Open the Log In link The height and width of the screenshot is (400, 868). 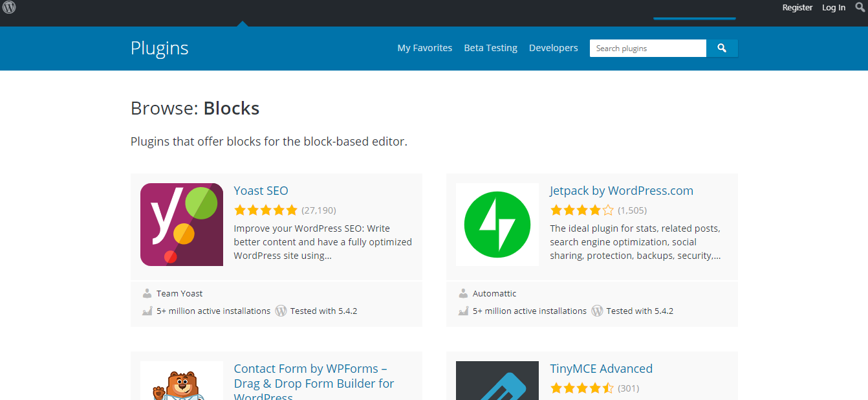pyautogui.click(x=834, y=7)
